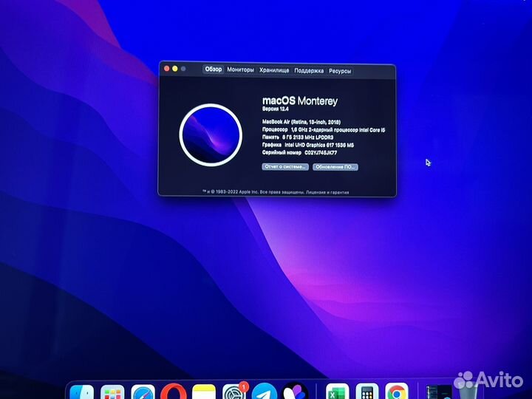Open the minimized window thumbnail in dock
Viewport: 532px width, 399px height.
pyautogui.click(x=439, y=392)
